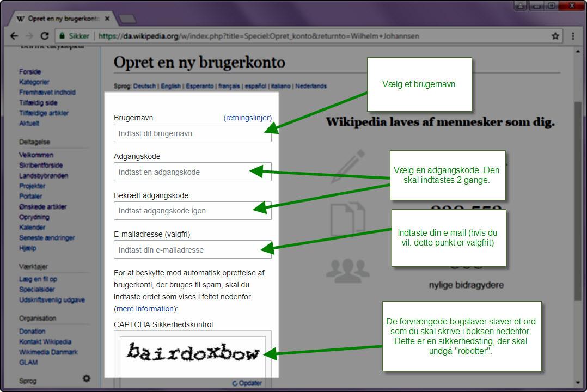Viewport: 587px width, 392px height.
Task: Click the 'nylige bidragydere' text
Action: 466,285
